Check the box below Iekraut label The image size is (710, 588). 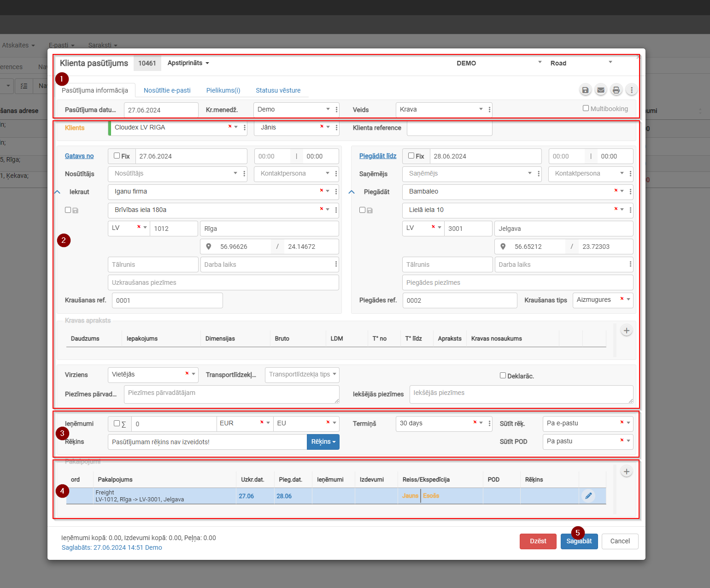[x=68, y=210]
